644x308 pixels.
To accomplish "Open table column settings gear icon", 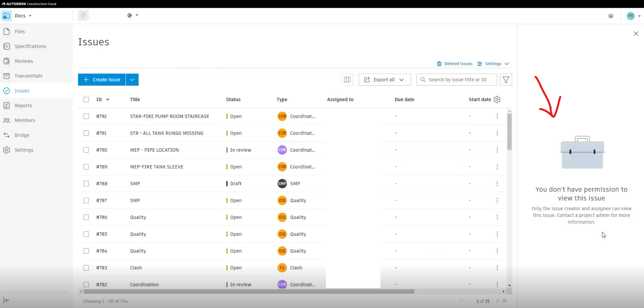I will click(x=497, y=100).
